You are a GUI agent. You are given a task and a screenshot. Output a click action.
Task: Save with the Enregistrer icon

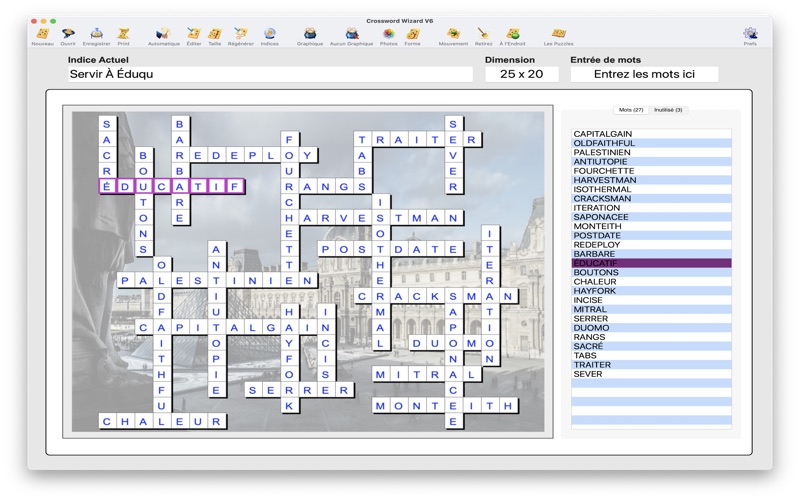[x=96, y=34]
